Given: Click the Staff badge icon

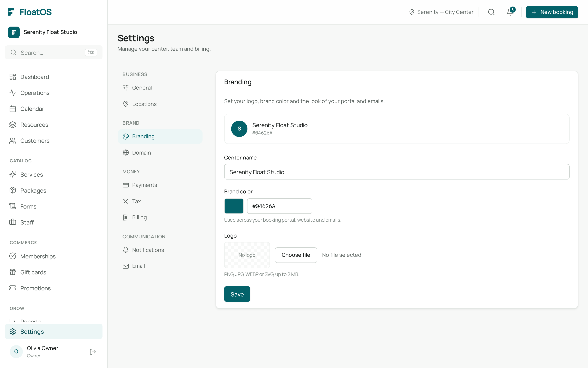Looking at the screenshot, I should coord(13,222).
